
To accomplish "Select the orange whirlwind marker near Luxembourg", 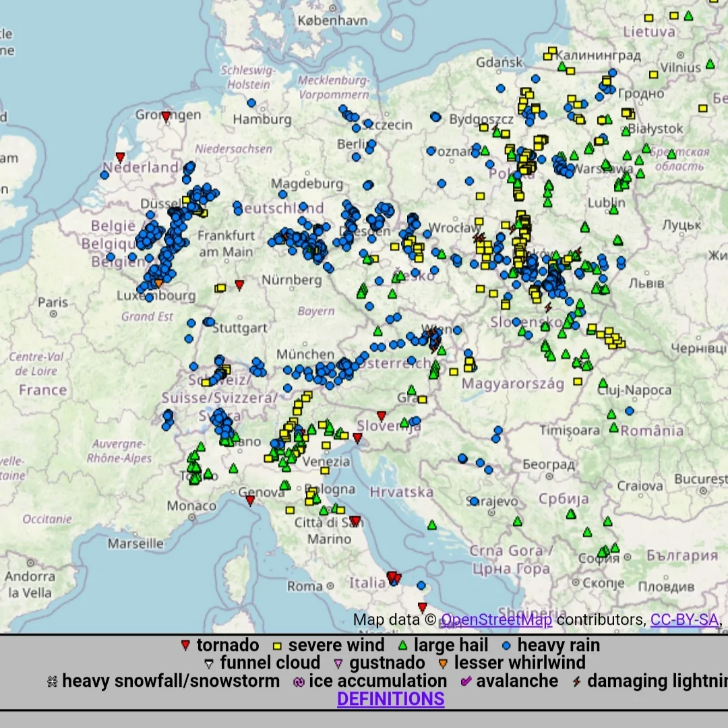I will [158, 284].
